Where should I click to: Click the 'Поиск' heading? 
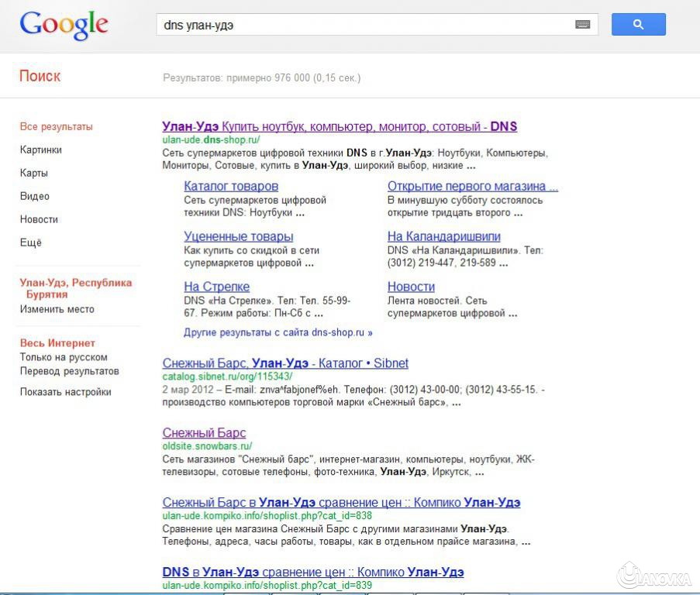(x=40, y=76)
